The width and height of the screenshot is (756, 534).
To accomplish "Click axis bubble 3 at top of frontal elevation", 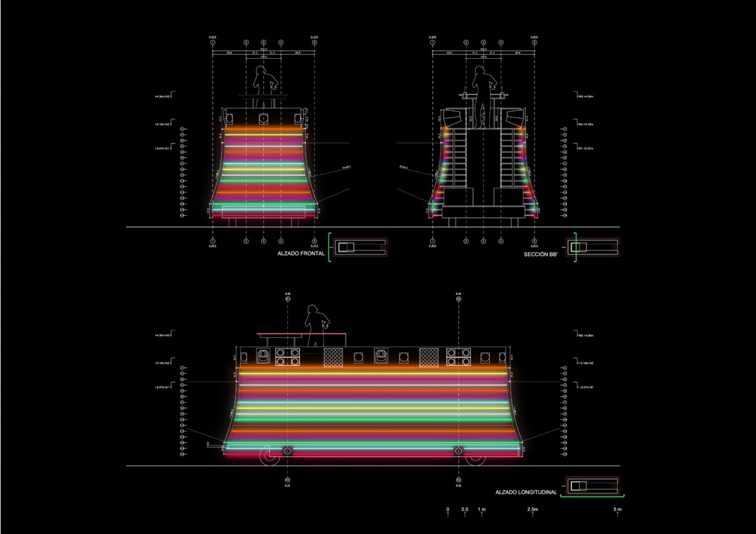I will [264, 43].
